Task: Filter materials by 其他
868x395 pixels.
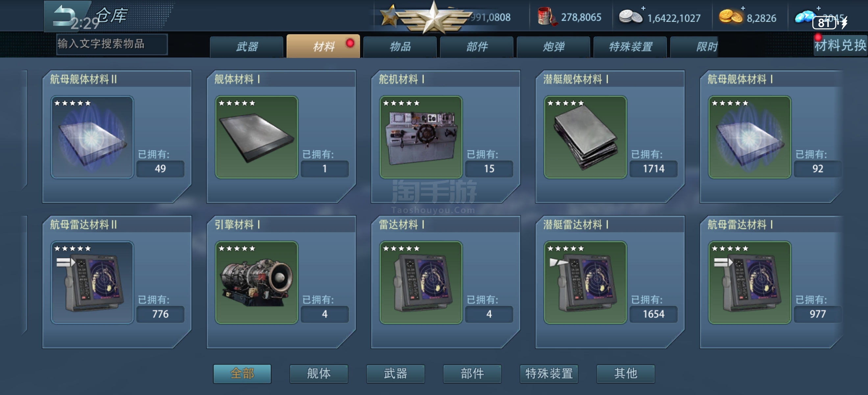Action: pos(626,373)
